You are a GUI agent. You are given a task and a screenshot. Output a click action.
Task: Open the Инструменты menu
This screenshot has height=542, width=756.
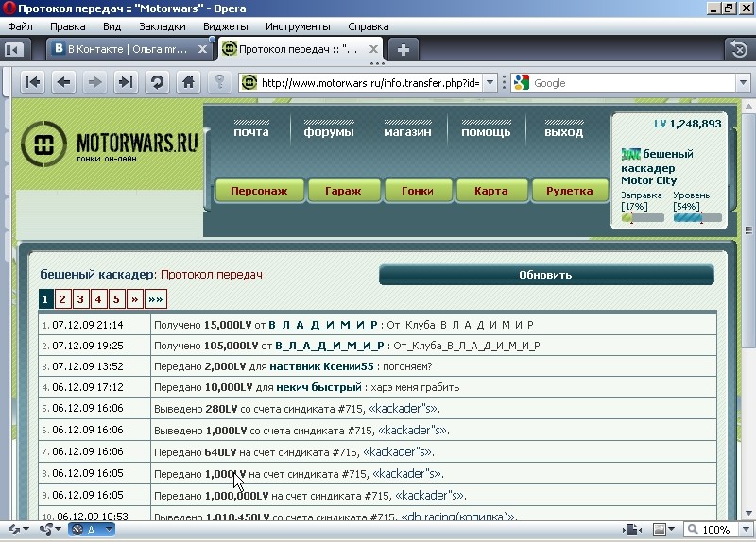click(298, 26)
